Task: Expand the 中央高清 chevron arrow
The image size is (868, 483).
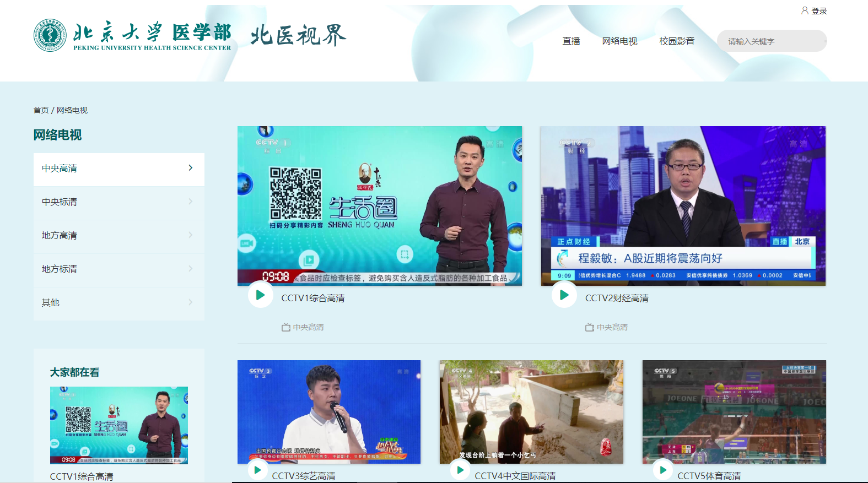Action: click(x=191, y=168)
